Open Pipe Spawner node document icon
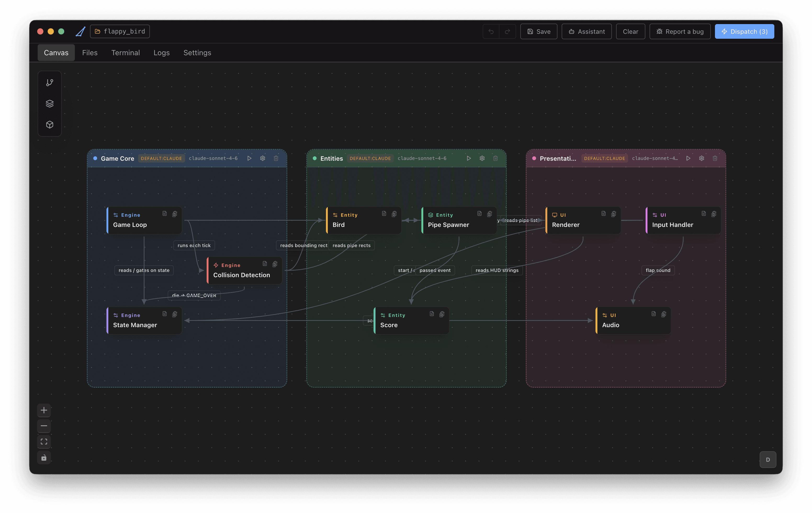The width and height of the screenshot is (812, 513). click(480, 214)
